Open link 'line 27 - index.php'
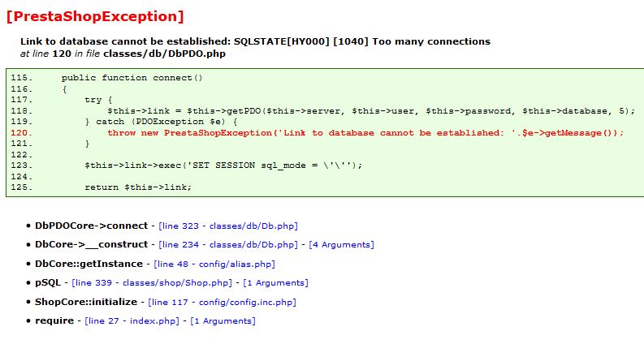The image size is (644, 344). [x=132, y=321]
